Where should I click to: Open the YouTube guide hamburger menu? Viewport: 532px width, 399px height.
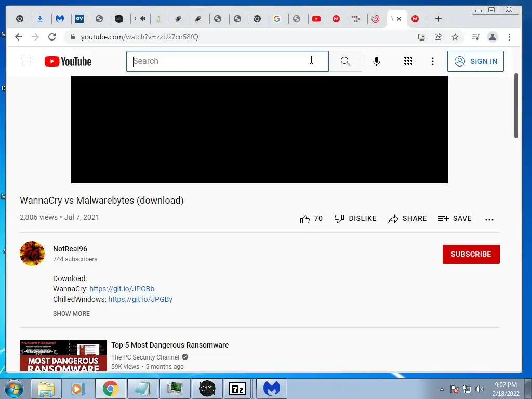point(26,61)
